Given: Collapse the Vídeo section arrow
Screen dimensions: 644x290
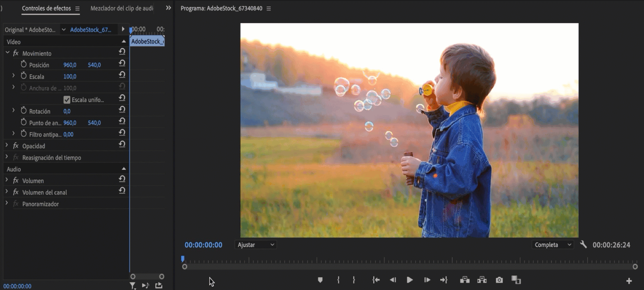Looking at the screenshot, I should coord(124,42).
